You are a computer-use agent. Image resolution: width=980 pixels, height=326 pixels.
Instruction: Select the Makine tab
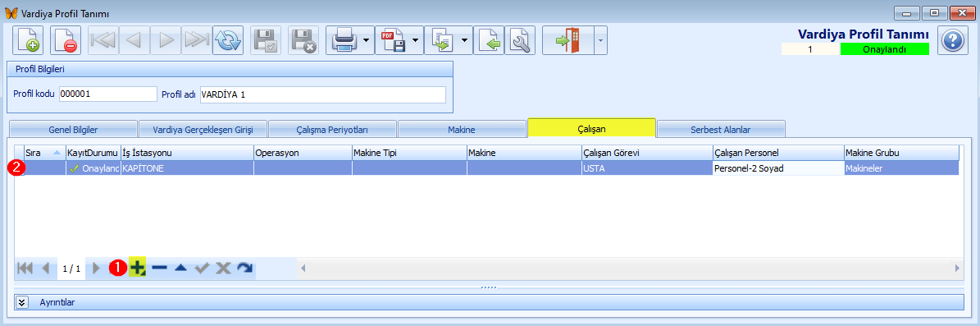[462, 130]
